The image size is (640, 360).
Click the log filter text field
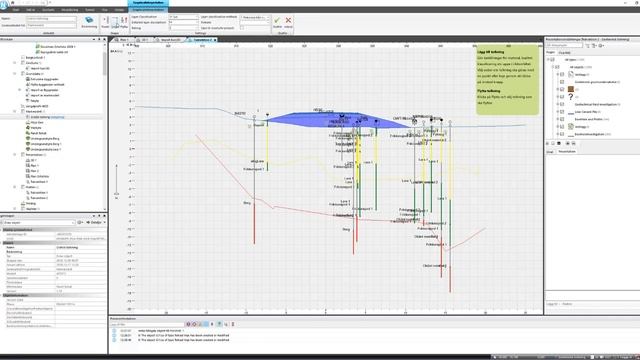pyautogui.click(x=147, y=324)
